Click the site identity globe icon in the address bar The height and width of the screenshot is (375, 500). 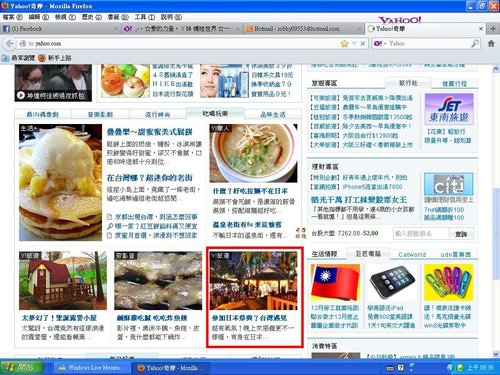point(23,43)
